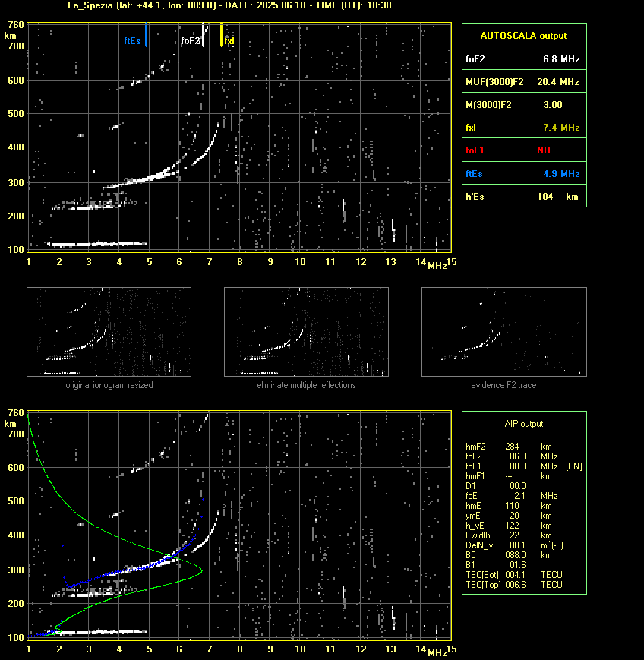Click the 'hmF2' label in AIP output
644x660 pixels.
click(x=475, y=447)
